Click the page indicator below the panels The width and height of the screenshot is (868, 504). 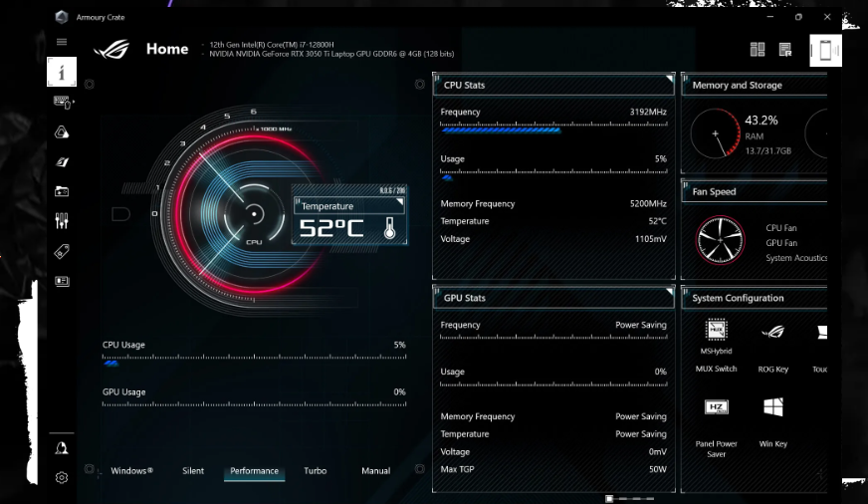point(629,498)
